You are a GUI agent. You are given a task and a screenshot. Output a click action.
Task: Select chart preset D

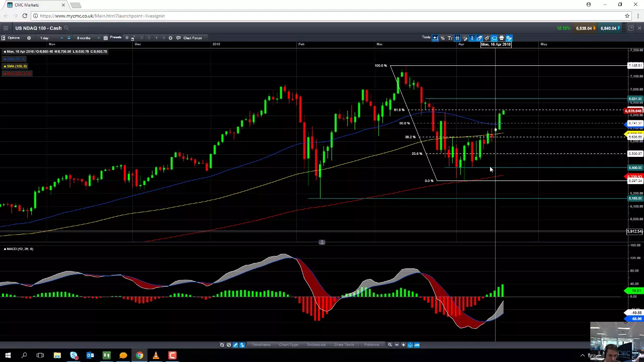coord(126,38)
